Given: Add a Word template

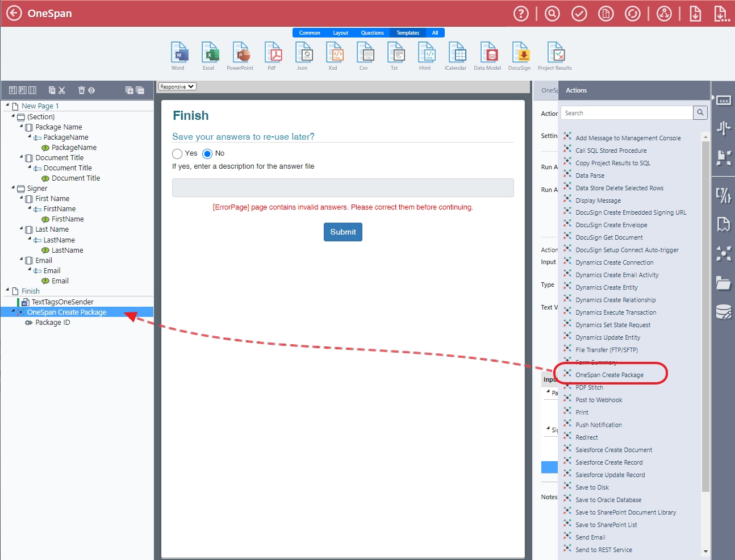Looking at the screenshot, I should (179, 56).
